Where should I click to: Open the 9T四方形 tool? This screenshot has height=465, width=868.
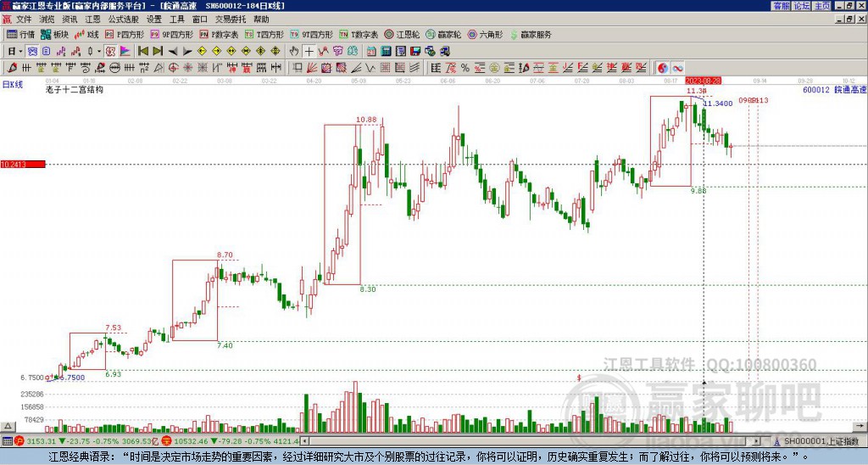point(312,34)
